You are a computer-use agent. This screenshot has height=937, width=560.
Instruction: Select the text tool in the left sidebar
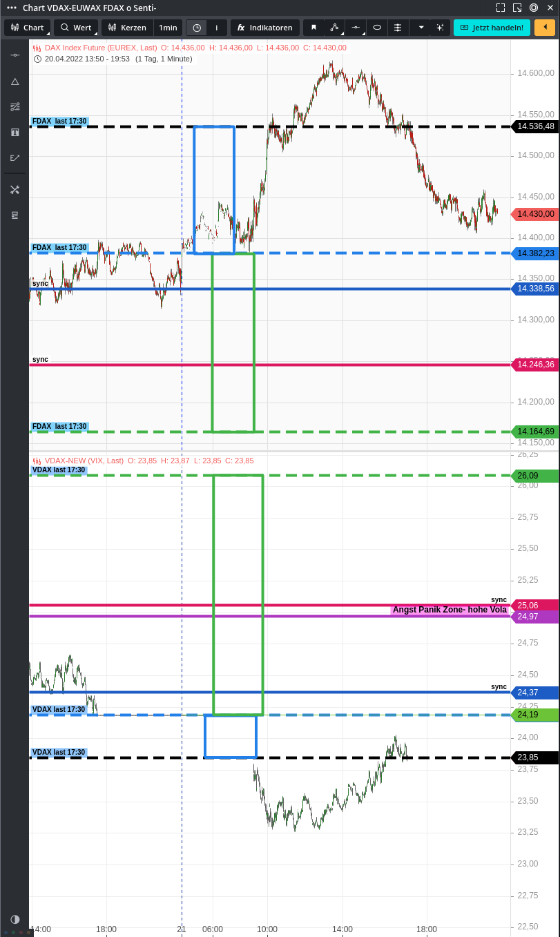[x=15, y=132]
